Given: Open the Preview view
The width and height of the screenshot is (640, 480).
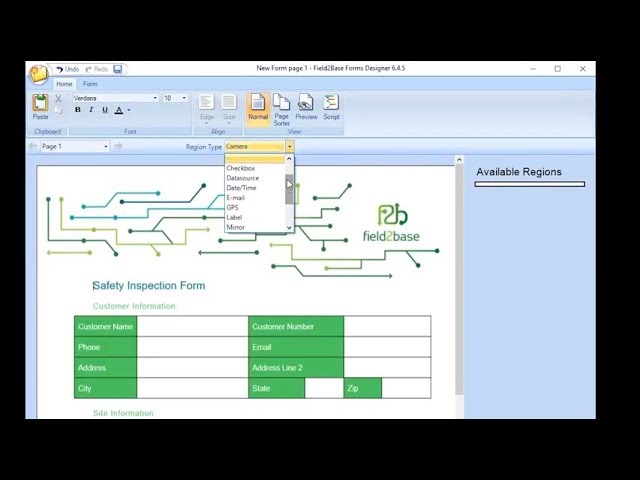Looking at the screenshot, I should (x=306, y=107).
